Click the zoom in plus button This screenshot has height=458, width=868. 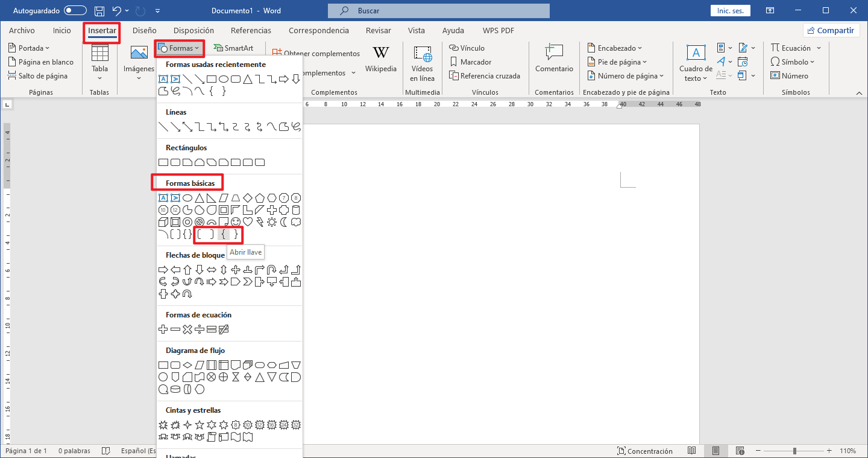pos(830,451)
